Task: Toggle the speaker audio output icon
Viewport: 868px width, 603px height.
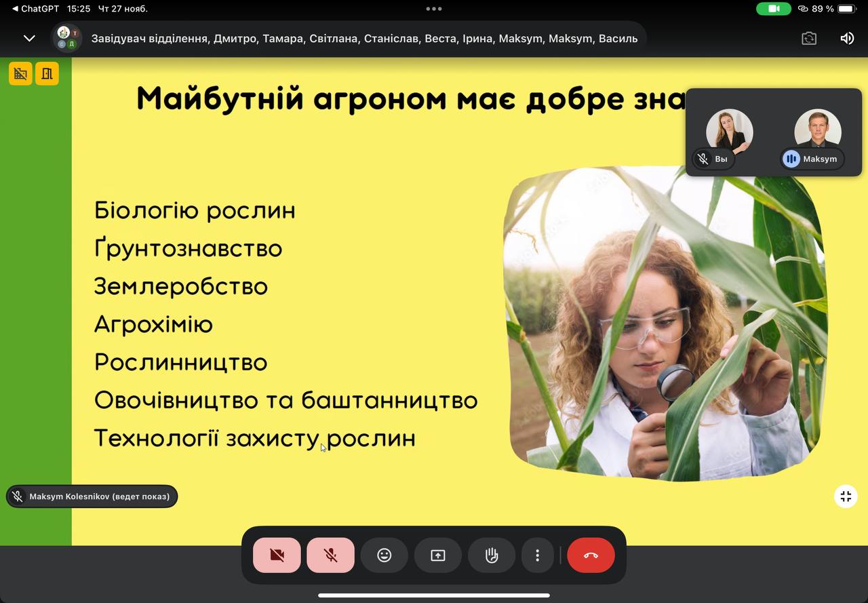Action: pyautogui.click(x=847, y=39)
